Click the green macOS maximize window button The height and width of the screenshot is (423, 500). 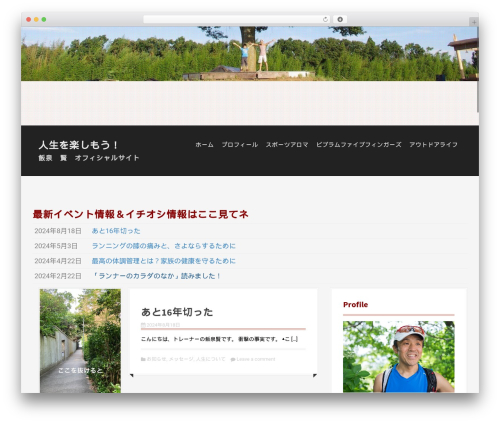pos(44,20)
